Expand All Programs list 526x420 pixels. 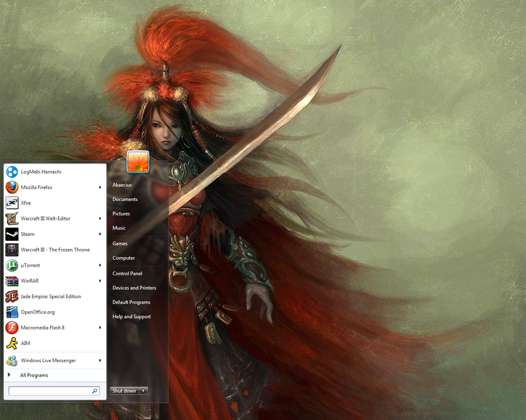pyautogui.click(x=33, y=375)
